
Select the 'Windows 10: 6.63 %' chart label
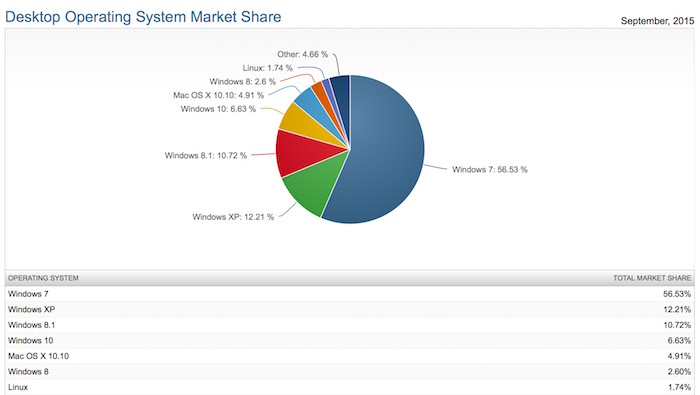click(x=218, y=109)
